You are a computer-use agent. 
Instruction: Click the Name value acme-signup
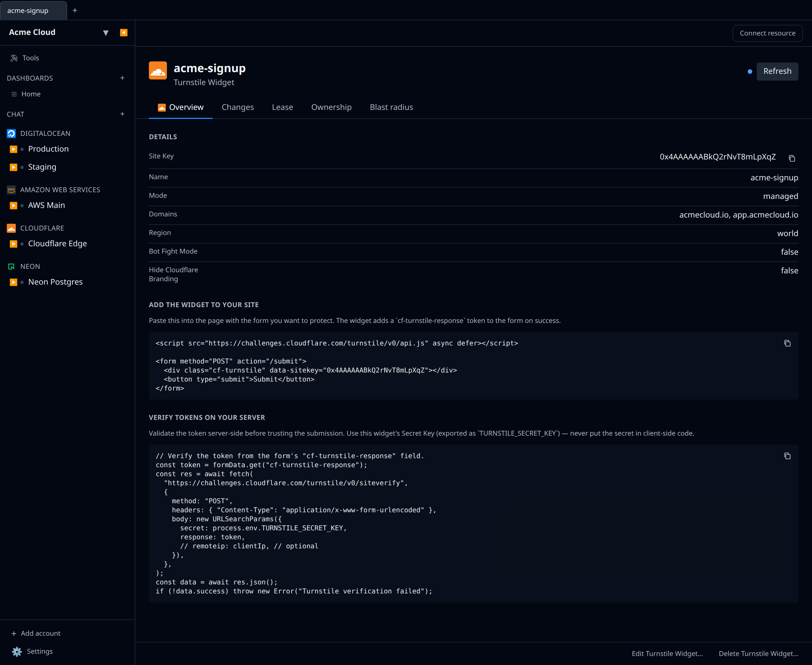(774, 178)
